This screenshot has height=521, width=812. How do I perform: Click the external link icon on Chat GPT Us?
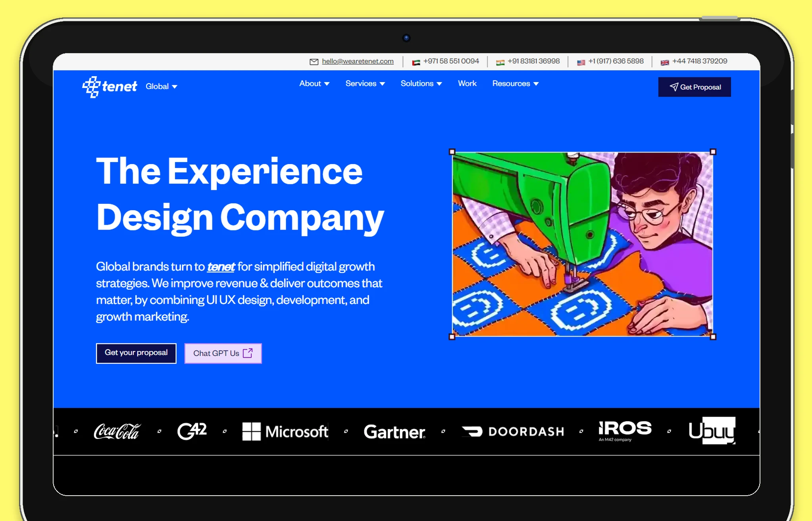pyautogui.click(x=248, y=353)
